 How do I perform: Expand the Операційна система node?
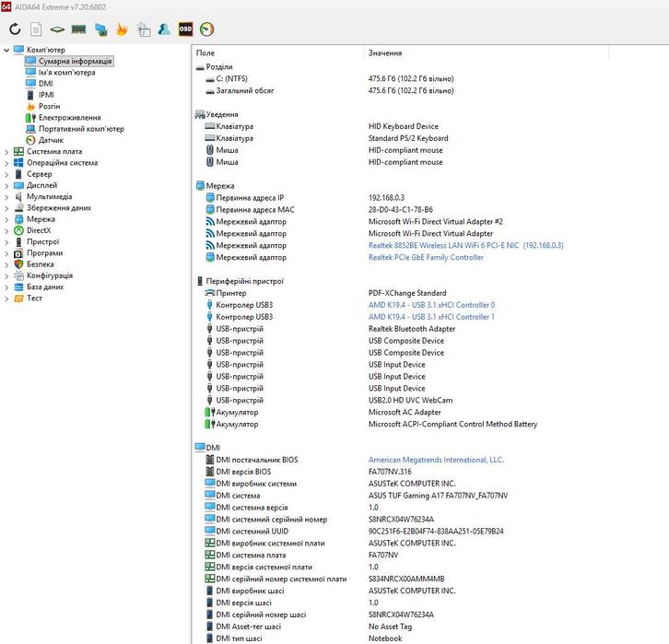coord(7,163)
